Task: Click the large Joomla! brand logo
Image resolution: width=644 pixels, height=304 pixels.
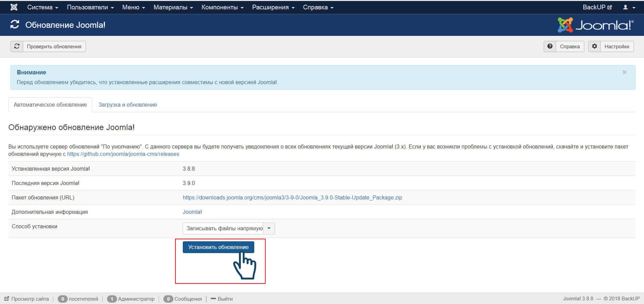Action: tap(595, 25)
